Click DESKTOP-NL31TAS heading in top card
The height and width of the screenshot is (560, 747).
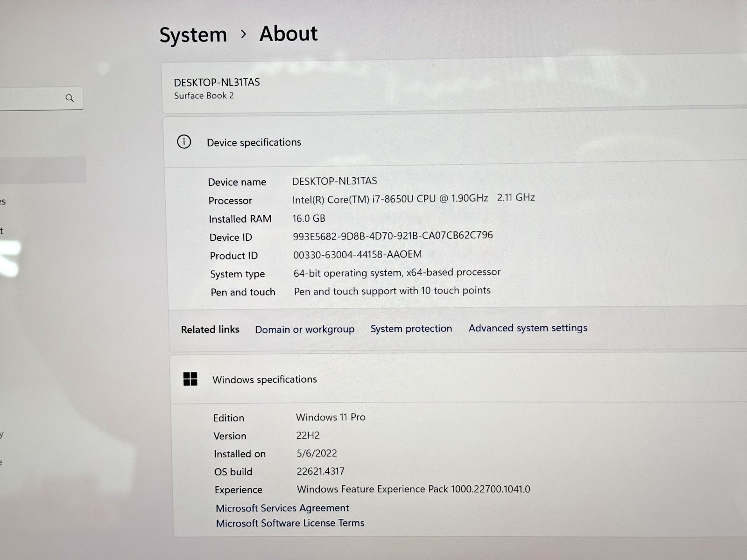pos(217,83)
